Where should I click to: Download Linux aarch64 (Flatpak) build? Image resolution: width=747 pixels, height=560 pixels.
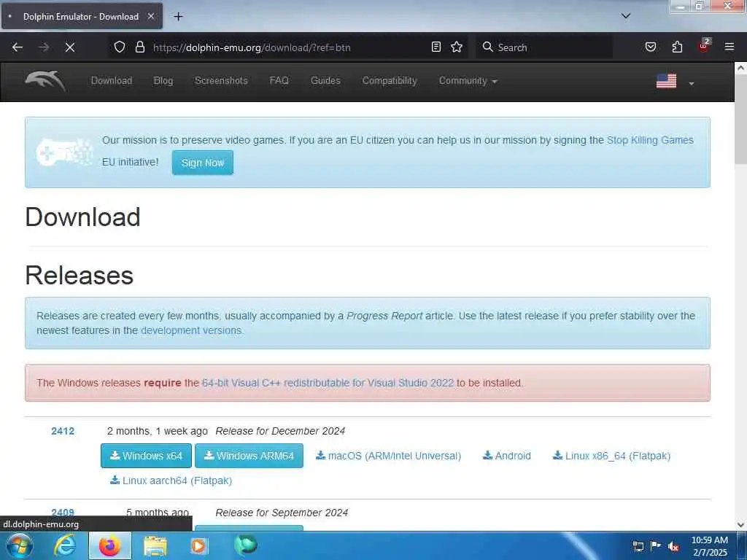[x=171, y=481]
